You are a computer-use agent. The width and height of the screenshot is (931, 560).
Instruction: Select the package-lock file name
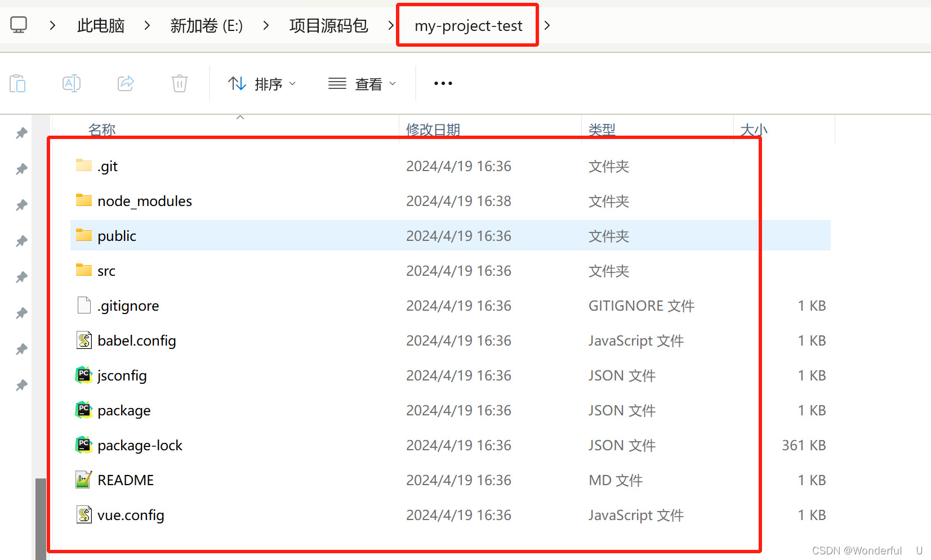(140, 445)
